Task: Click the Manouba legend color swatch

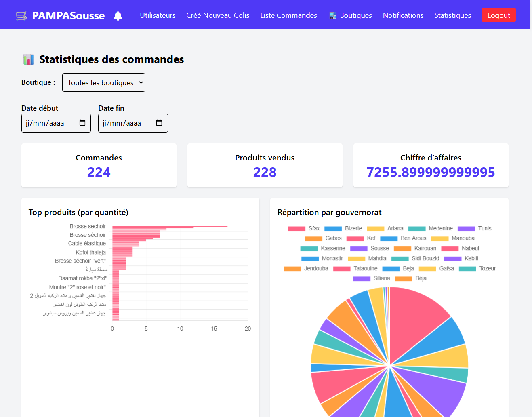Action: pyautogui.click(x=440, y=238)
